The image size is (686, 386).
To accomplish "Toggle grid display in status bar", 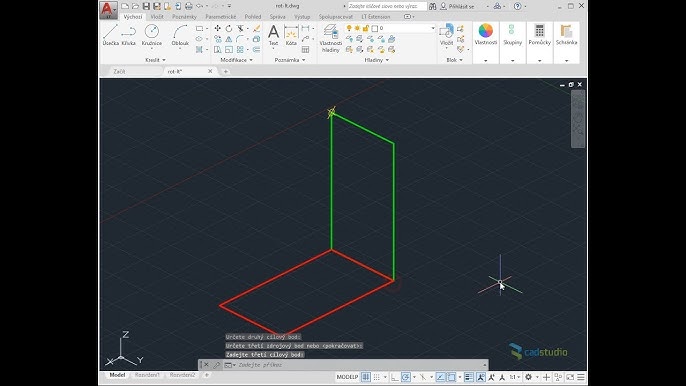I will tap(366, 377).
